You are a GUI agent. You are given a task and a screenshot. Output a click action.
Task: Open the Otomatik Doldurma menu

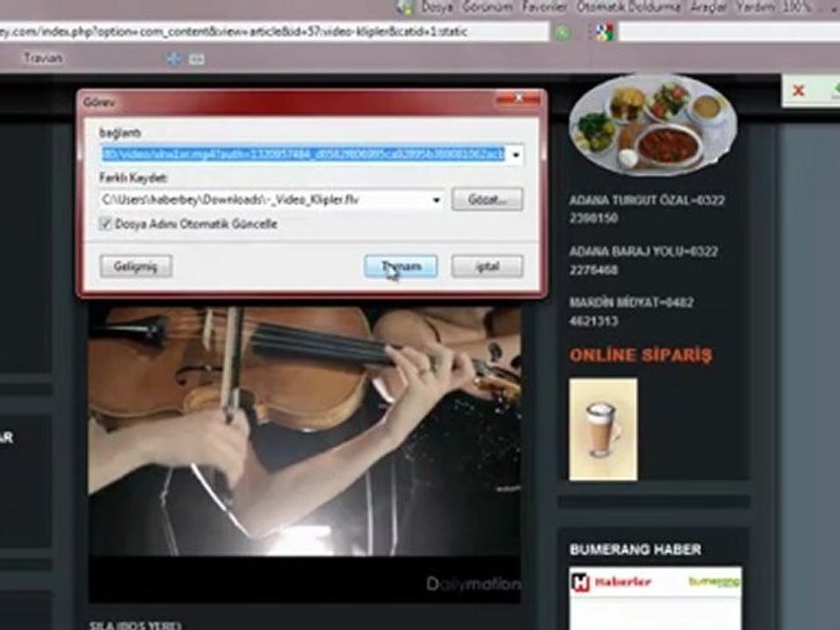click(x=628, y=7)
